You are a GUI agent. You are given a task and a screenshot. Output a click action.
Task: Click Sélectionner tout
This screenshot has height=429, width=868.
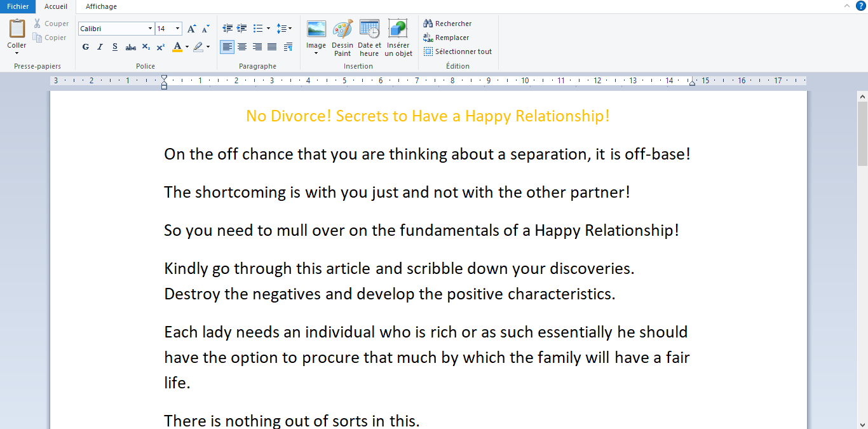click(x=458, y=51)
